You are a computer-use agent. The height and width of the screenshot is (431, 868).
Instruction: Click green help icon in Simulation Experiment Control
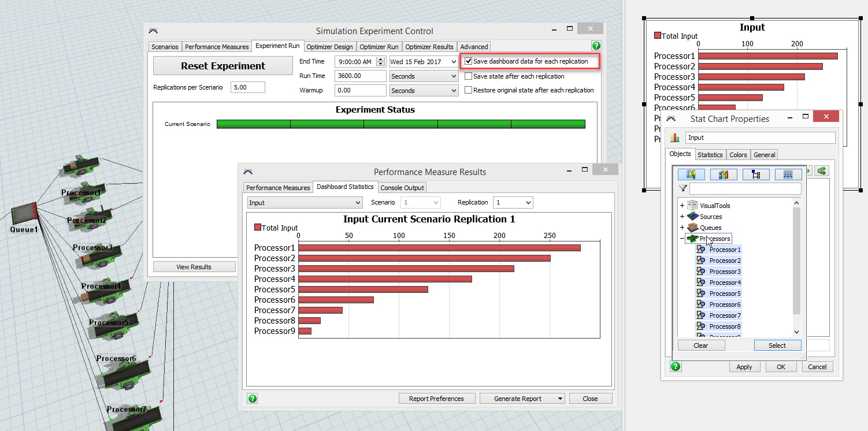(596, 46)
